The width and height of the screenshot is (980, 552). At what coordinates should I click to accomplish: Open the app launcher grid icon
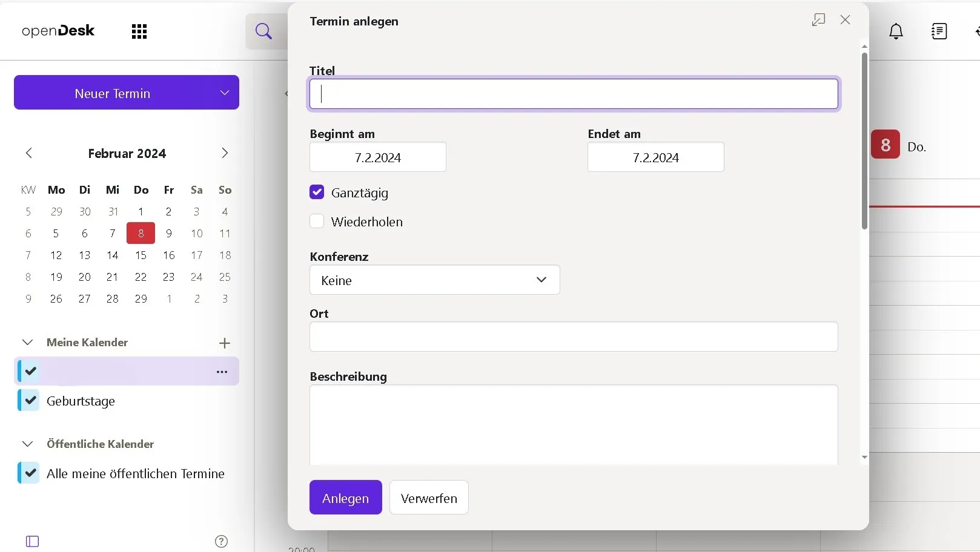coord(139,31)
